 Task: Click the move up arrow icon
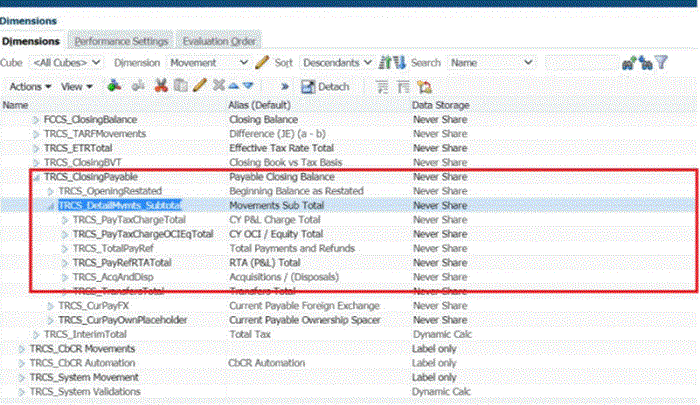pos(233,86)
